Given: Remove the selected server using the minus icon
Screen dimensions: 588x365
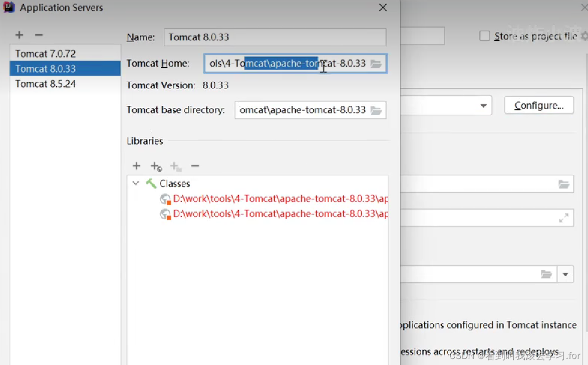Looking at the screenshot, I should coord(39,35).
